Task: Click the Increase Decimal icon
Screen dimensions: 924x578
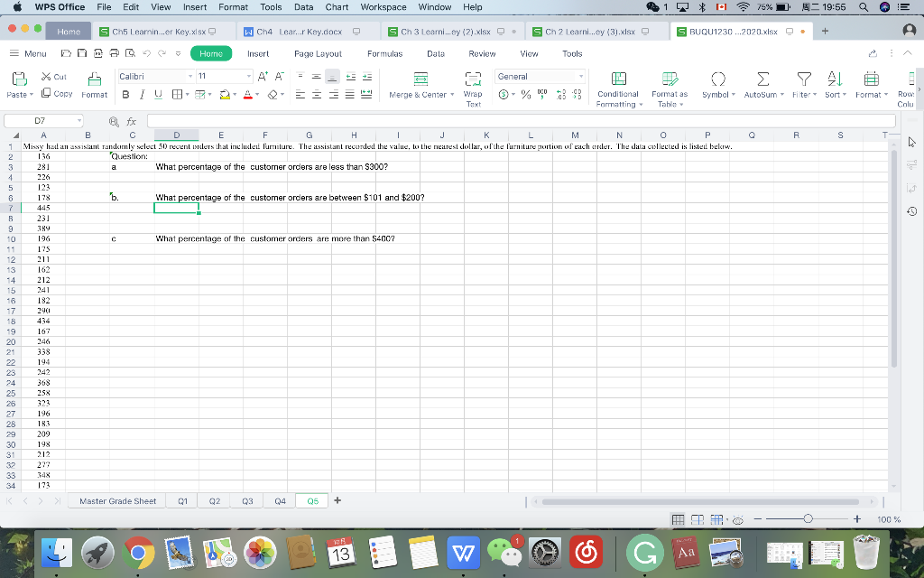Action: (x=561, y=95)
